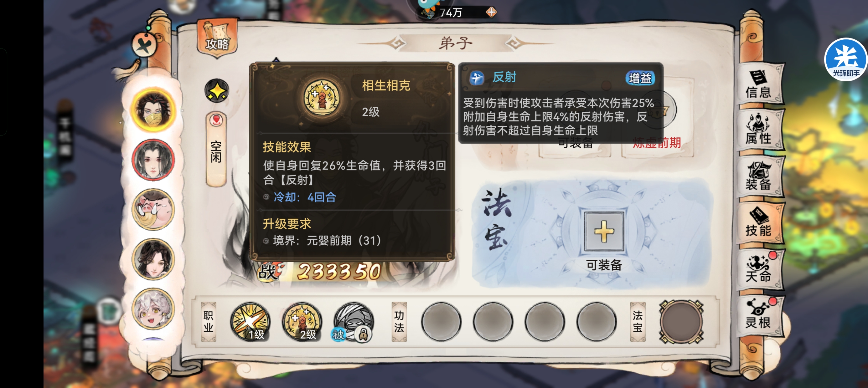Screen dimensions: 868x388
Task: Add currency with the orange plus
Action: pyautogui.click(x=491, y=13)
